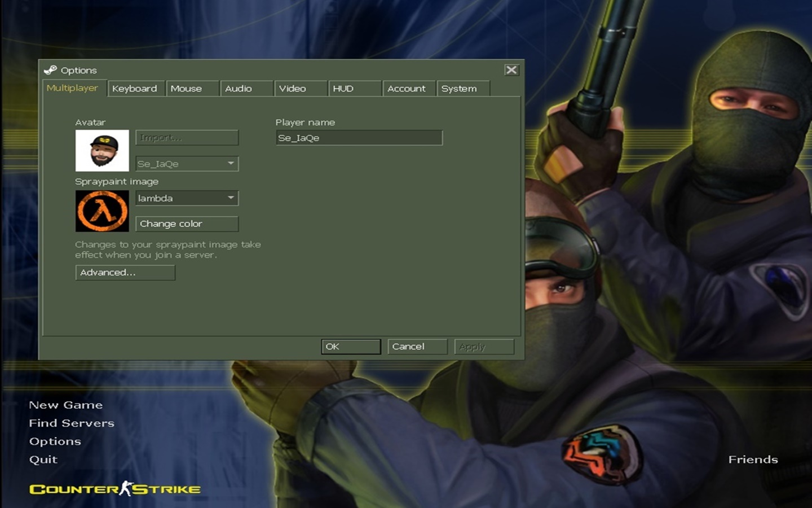Click the Player name text field
The width and height of the screenshot is (812, 508).
pyautogui.click(x=359, y=138)
